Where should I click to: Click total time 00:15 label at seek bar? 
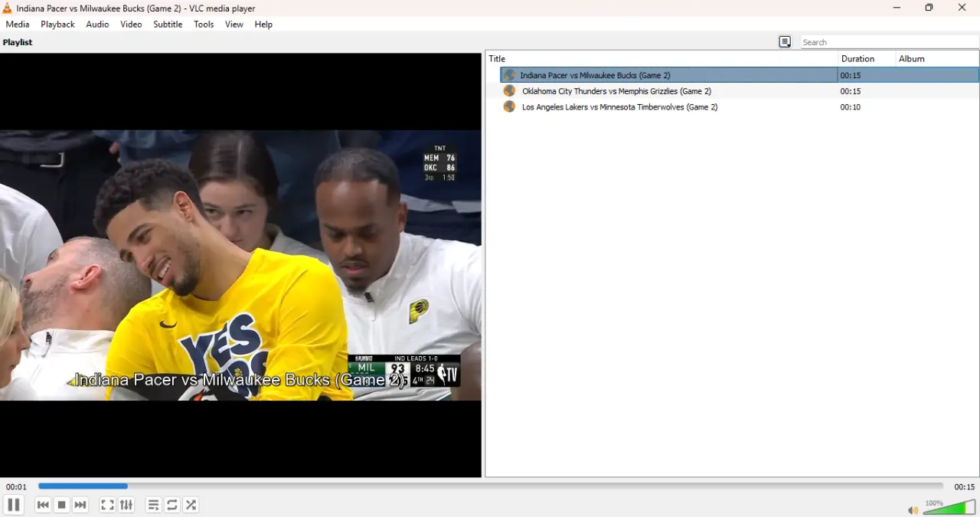click(964, 487)
